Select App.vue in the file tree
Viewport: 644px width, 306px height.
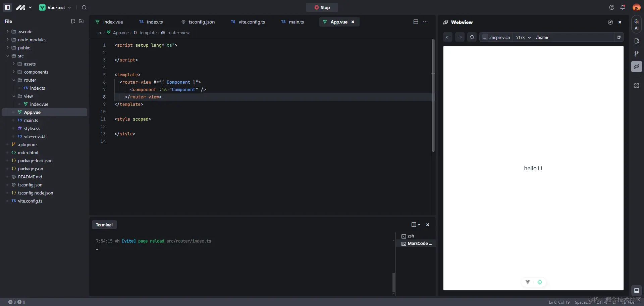[45, 112]
